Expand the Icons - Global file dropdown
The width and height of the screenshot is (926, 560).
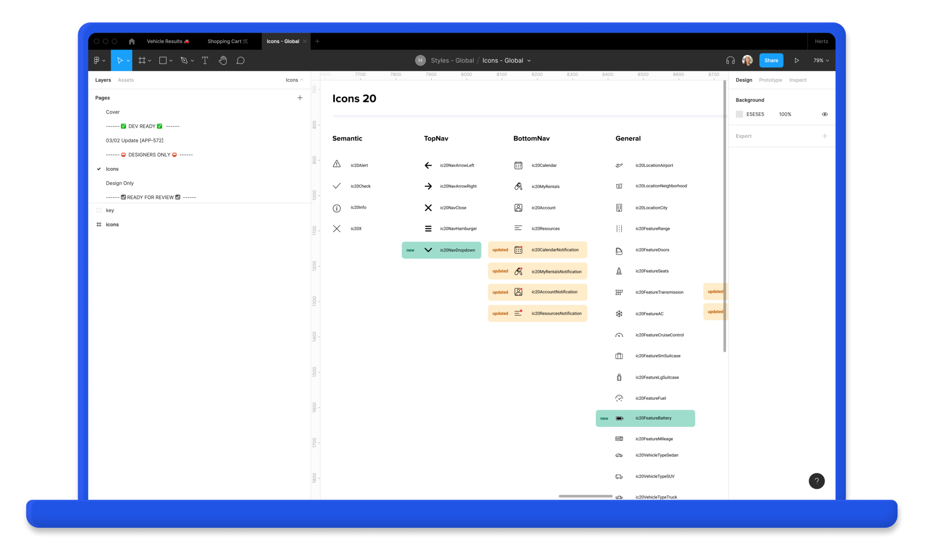click(x=529, y=61)
